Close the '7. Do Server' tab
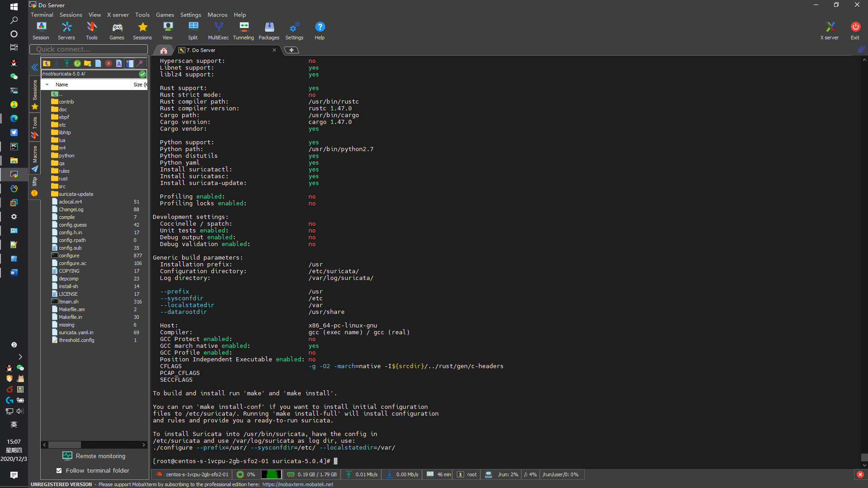The height and width of the screenshot is (488, 868). (x=274, y=50)
